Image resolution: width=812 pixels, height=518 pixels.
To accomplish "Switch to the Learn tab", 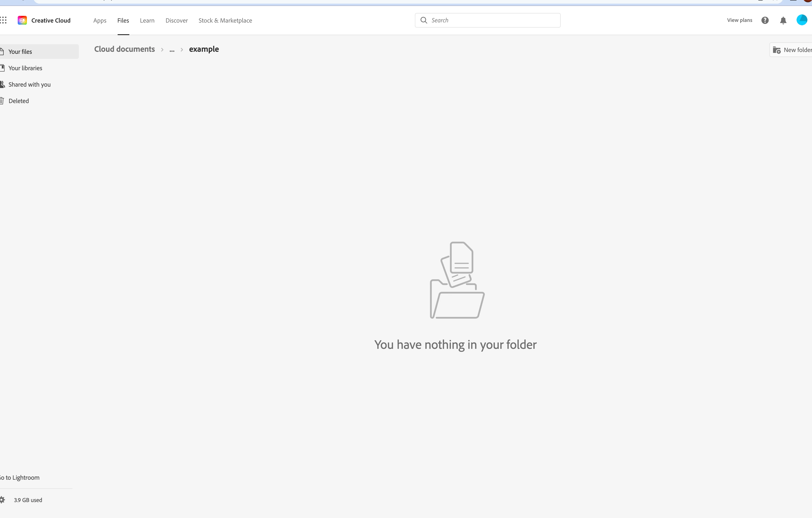I will pos(147,21).
